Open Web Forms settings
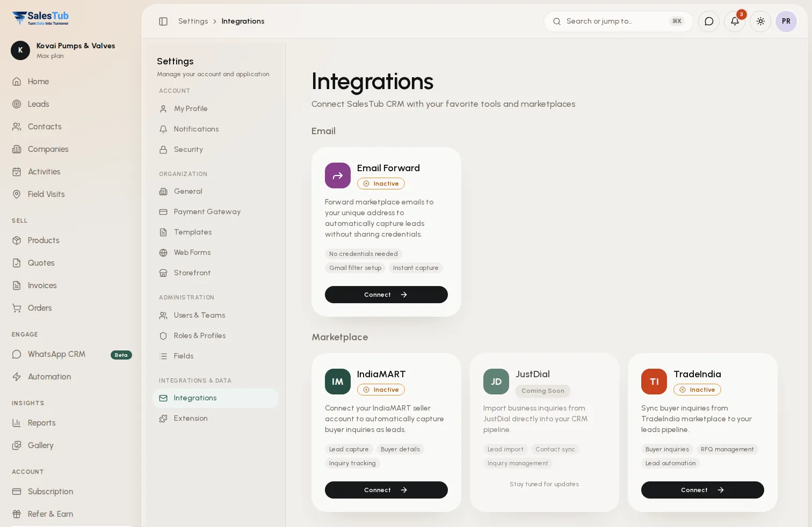Image resolution: width=812 pixels, height=527 pixels. pyautogui.click(x=215, y=252)
